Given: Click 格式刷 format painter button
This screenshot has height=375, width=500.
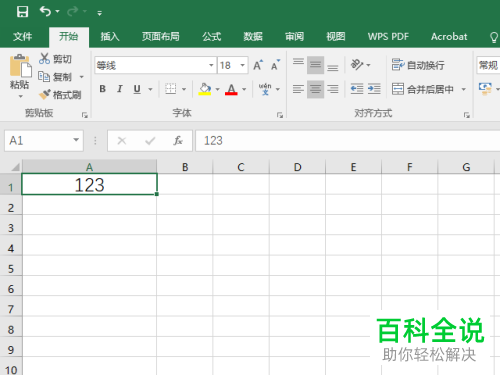Looking at the screenshot, I should coord(60,95).
